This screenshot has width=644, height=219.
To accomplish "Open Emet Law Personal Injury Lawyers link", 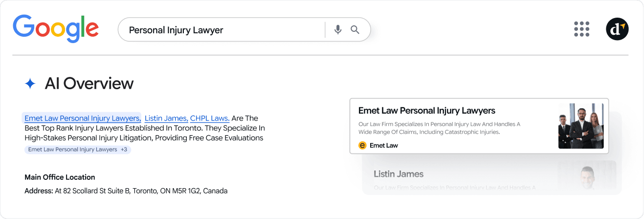I will pyautogui.click(x=83, y=118).
